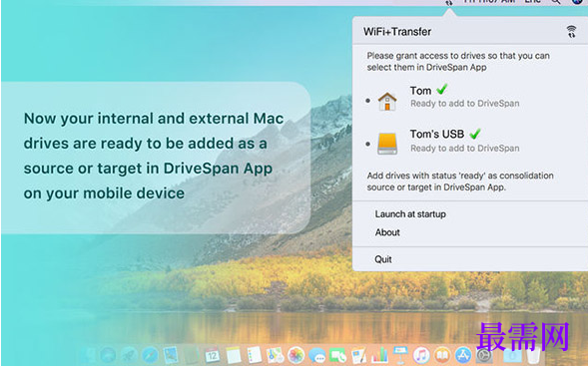Open Reminders from the Dock
Viewport: 588px width, 368px height.
pos(254,355)
